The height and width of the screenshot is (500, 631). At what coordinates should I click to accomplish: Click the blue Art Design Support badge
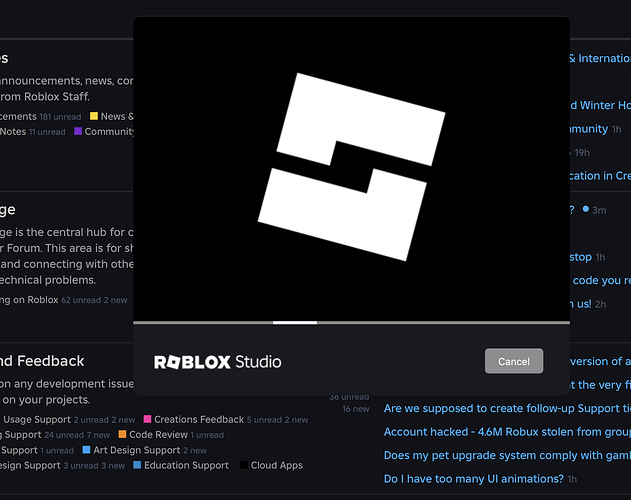(86, 450)
